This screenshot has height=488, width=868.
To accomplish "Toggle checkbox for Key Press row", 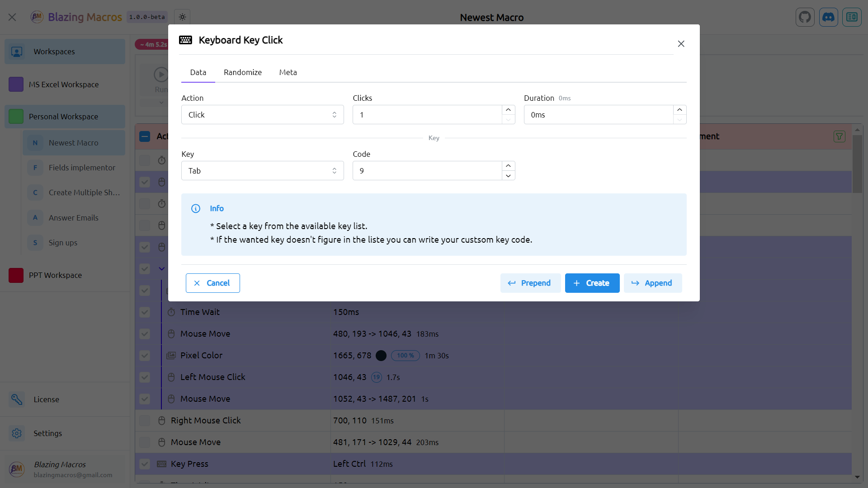I will (x=145, y=464).
